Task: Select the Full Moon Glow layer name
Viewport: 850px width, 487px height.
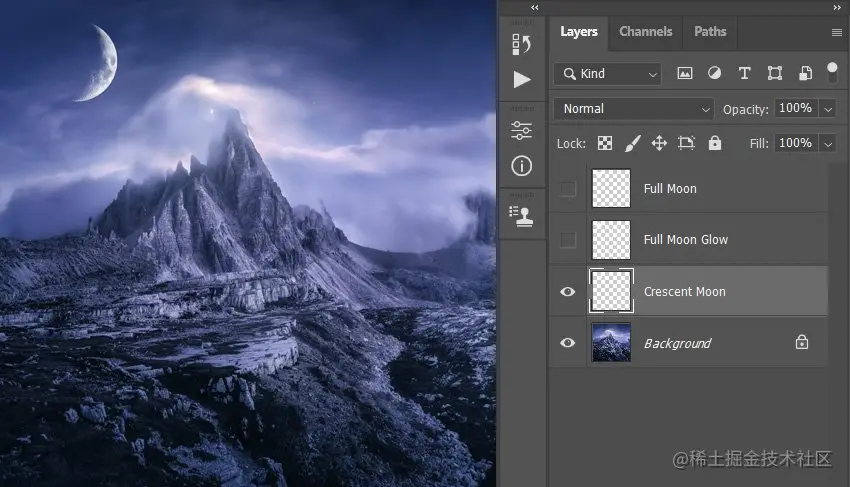Action: (x=686, y=240)
